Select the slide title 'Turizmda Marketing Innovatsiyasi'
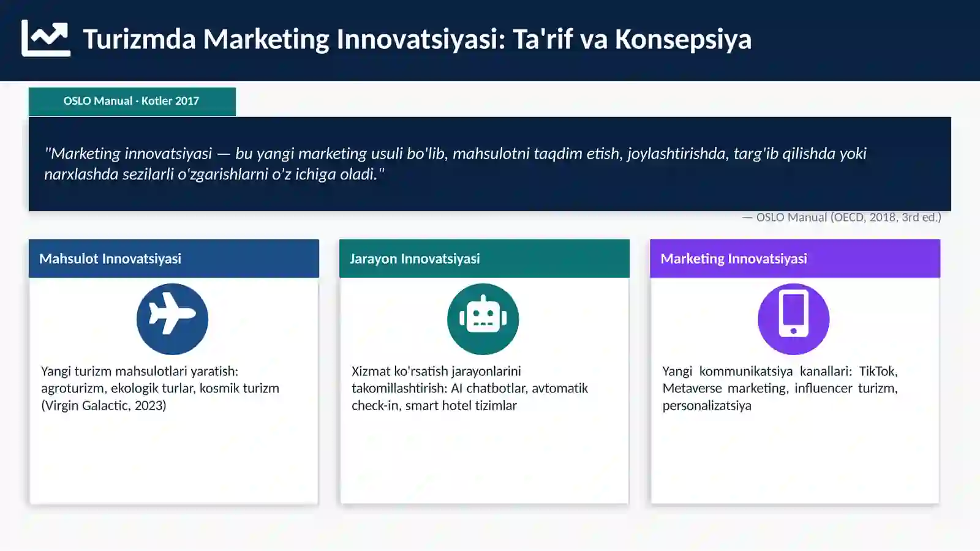This screenshot has height=551, width=980. 417,39
